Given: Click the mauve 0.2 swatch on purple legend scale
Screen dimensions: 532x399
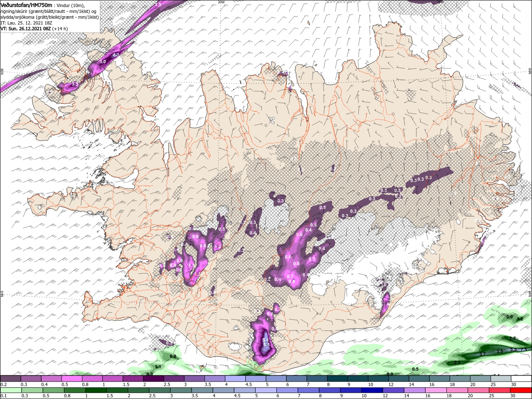Looking at the screenshot, I should coord(10,378).
